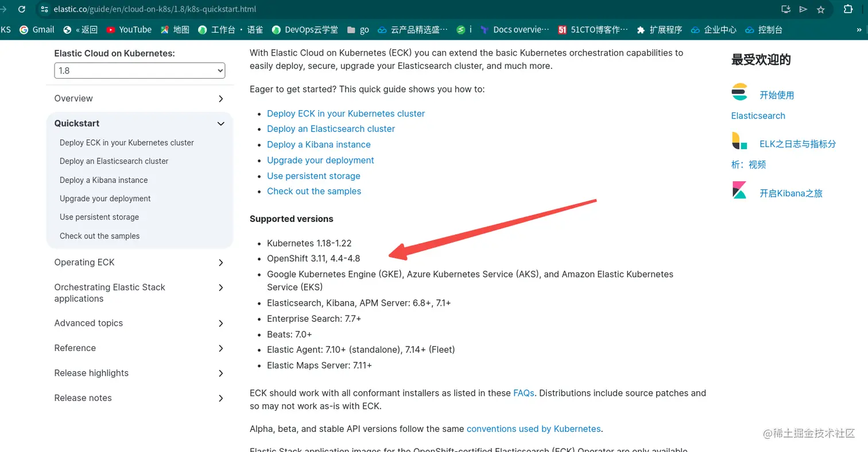Open body link Deploy an Elasticsearch cluster
868x452 pixels.
point(331,129)
